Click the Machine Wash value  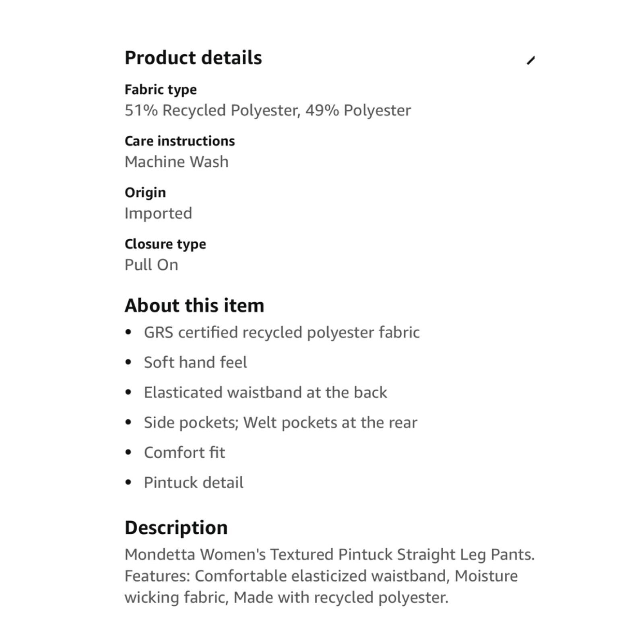(x=177, y=162)
